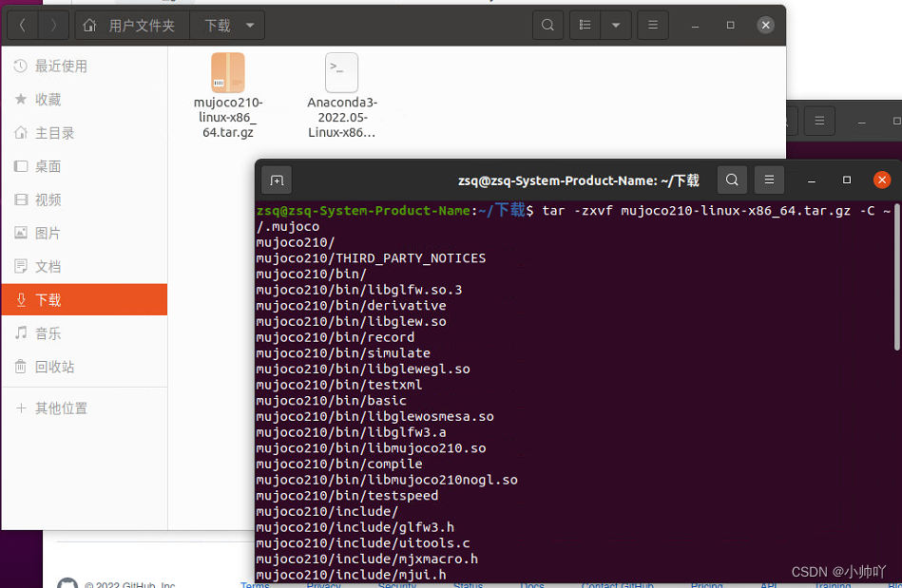
Task: Open the file manager hamburger menu
Action: click(653, 26)
